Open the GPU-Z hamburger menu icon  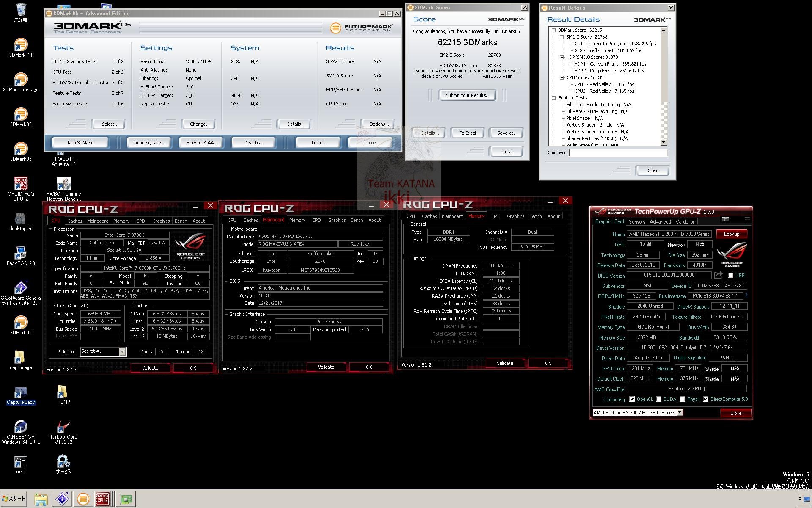[747, 219]
